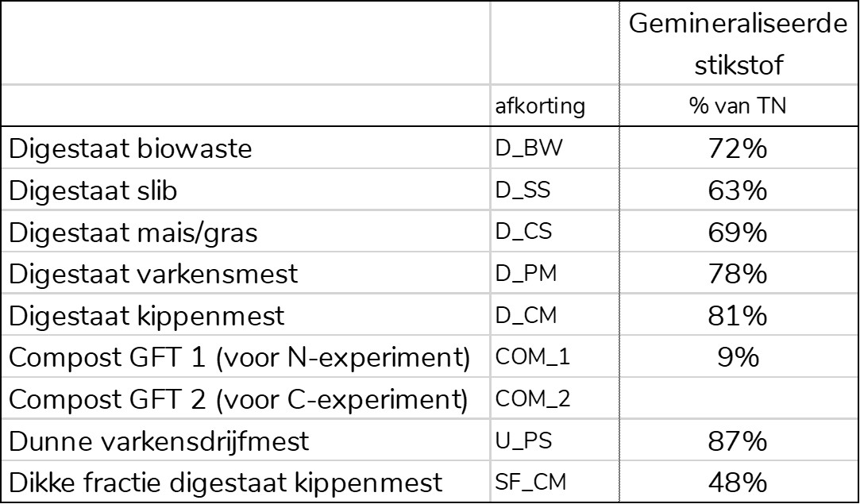Click the 72% value for D_BW

737,148
